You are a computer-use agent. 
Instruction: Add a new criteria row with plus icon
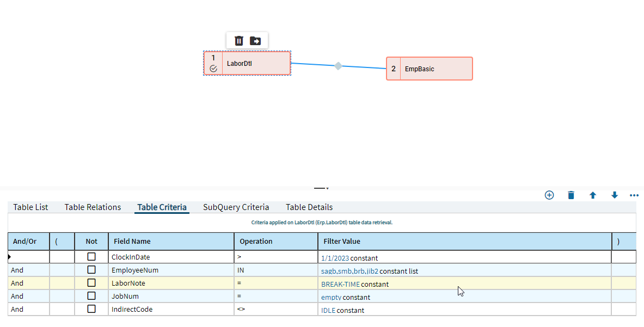(549, 195)
